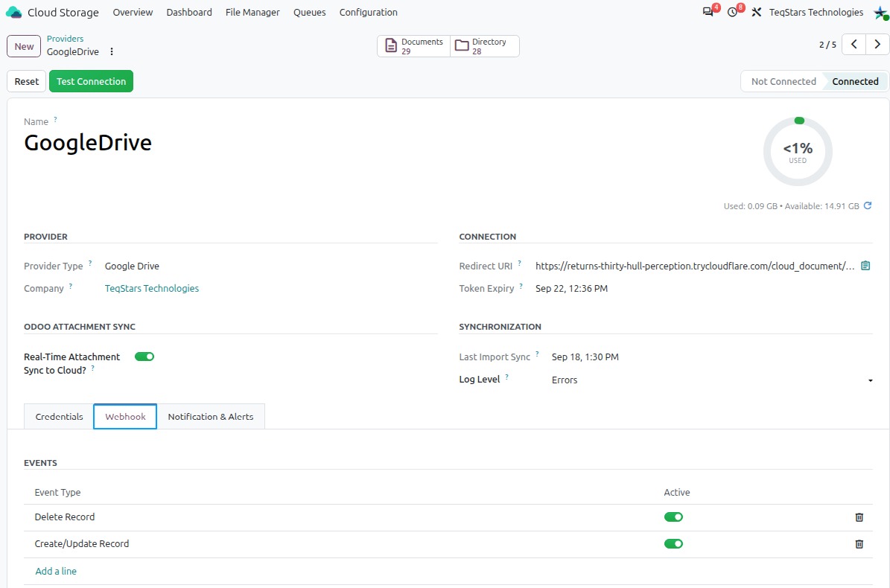Refresh the storage usage figures
This screenshot has width=890, height=588.
click(868, 206)
